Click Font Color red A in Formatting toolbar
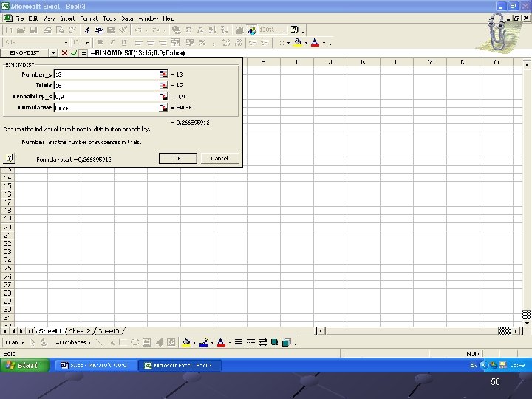 (316, 42)
